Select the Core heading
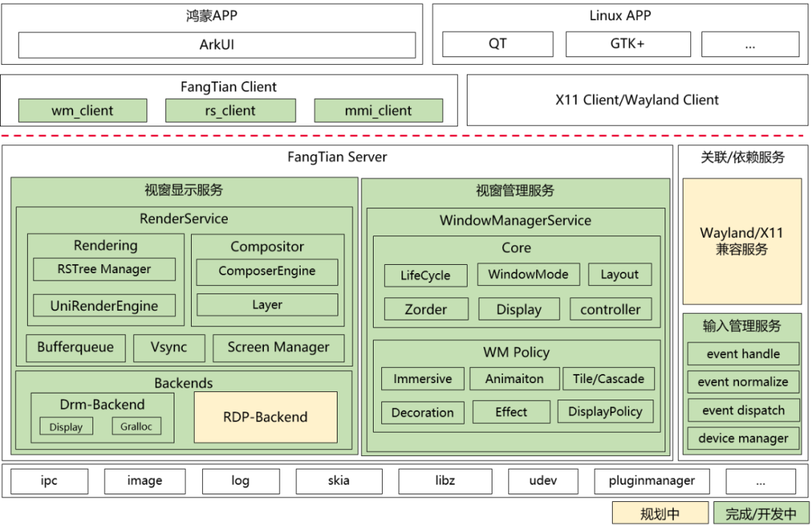The height and width of the screenshot is (526, 812). (x=517, y=248)
